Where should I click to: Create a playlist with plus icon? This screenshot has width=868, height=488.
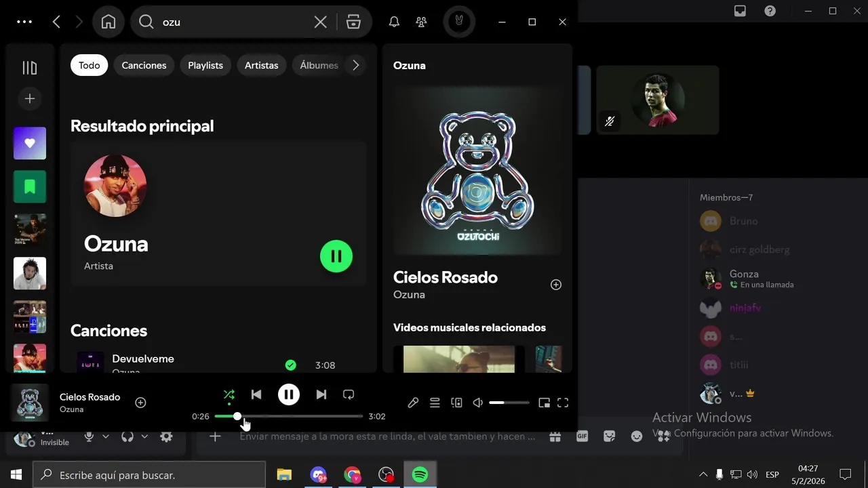tap(30, 99)
